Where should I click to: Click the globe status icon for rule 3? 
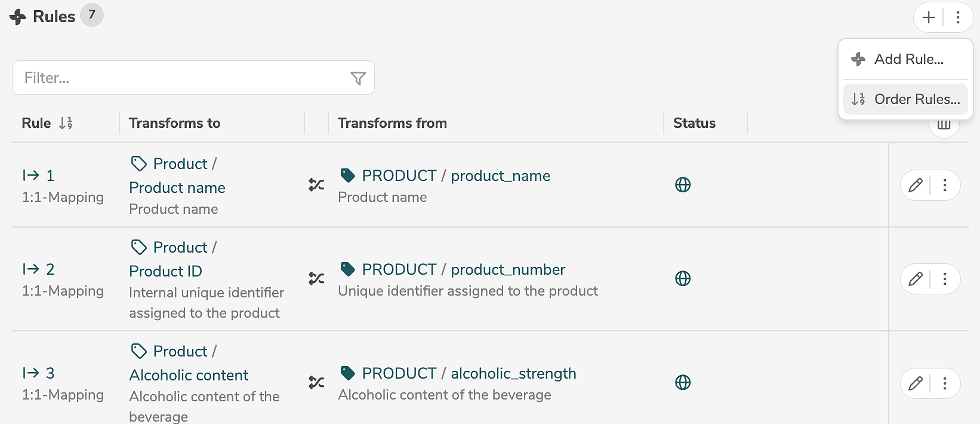[x=683, y=383]
